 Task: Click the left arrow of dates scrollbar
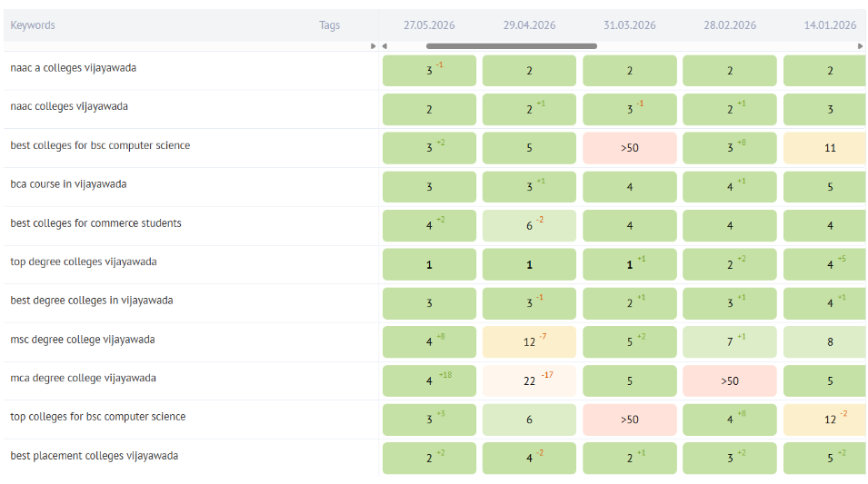384,46
